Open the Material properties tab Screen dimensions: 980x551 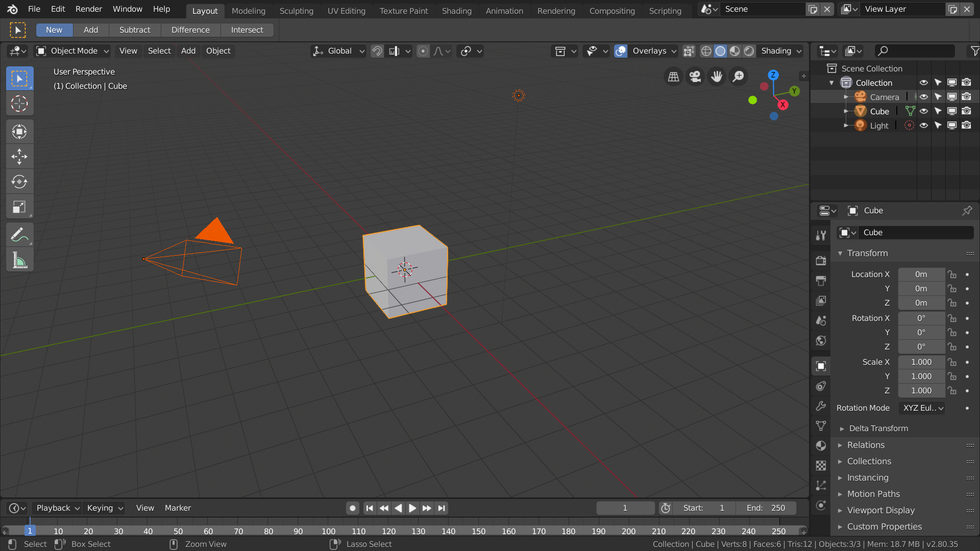coord(821,446)
